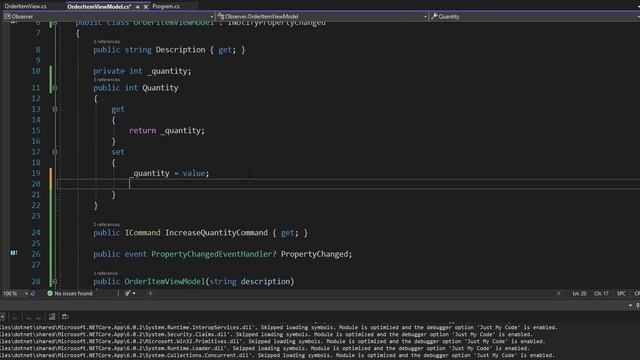Click the Ln: 20 line indicator
640x360 pixels.
coord(579,293)
